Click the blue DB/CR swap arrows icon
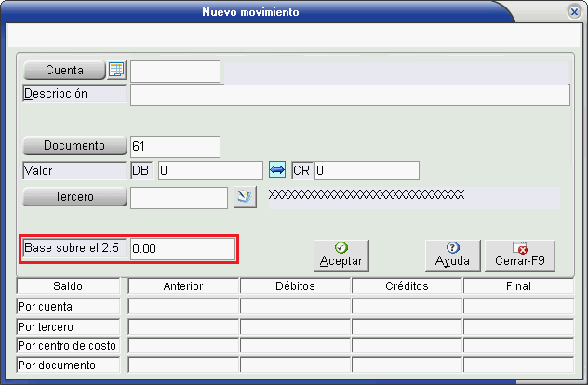588x385 pixels. tap(277, 170)
